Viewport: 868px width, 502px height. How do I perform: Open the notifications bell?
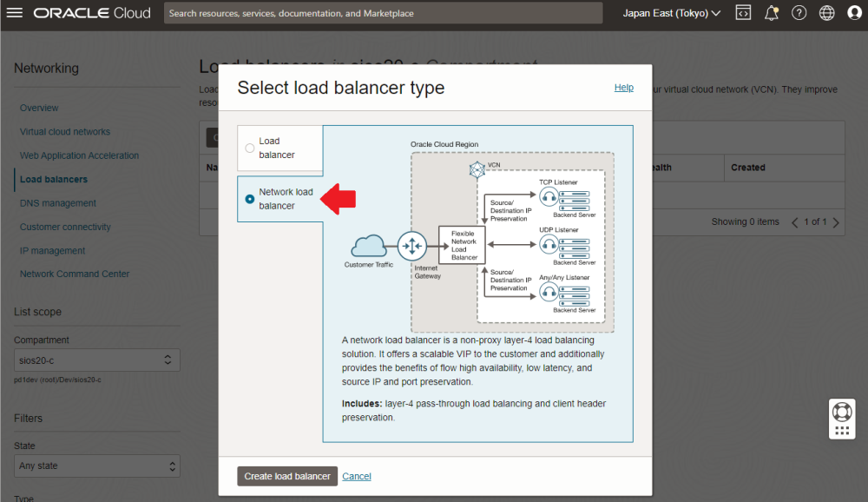771,13
